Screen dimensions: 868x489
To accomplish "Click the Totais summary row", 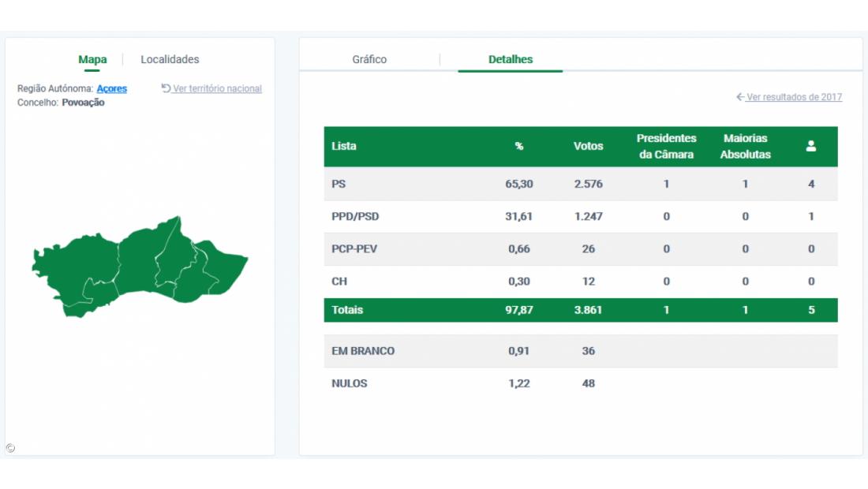I will (x=580, y=310).
